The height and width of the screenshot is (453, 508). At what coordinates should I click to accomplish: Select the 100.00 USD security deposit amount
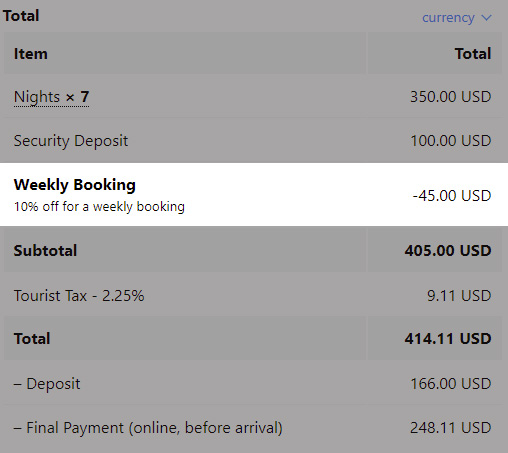[450, 141]
